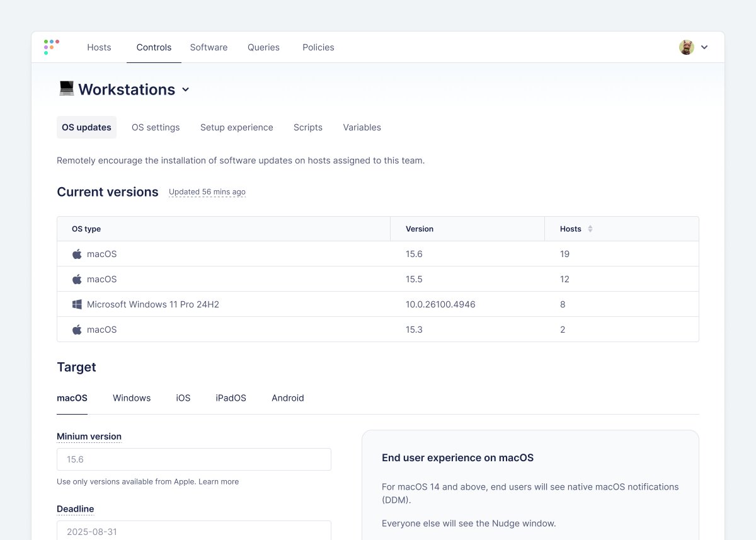Click Apple icon in macOS 15.3 row
Image resolution: width=756 pixels, height=540 pixels.
pyautogui.click(x=77, y=330)
